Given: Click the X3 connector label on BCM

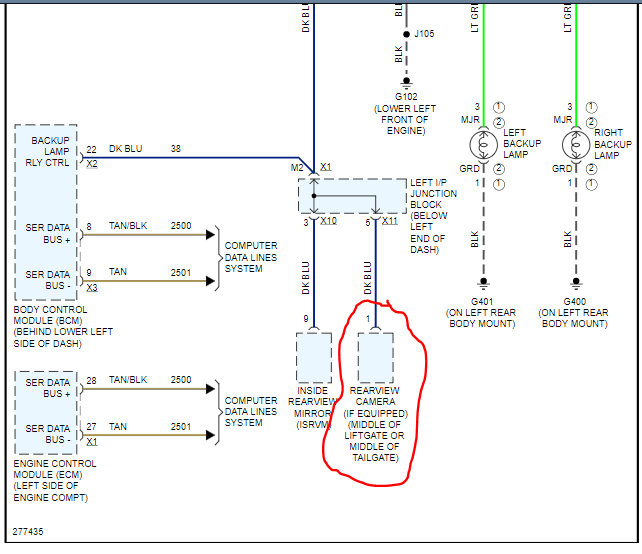Looking at the screenshot, I should pyautogui.click(x=92, y=288).
